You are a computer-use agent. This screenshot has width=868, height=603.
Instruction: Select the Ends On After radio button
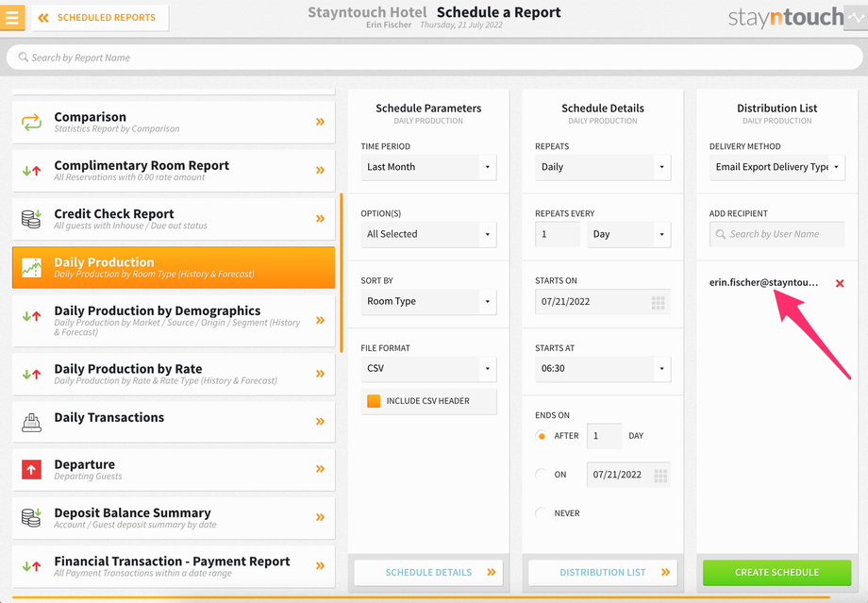click(542, 436)
